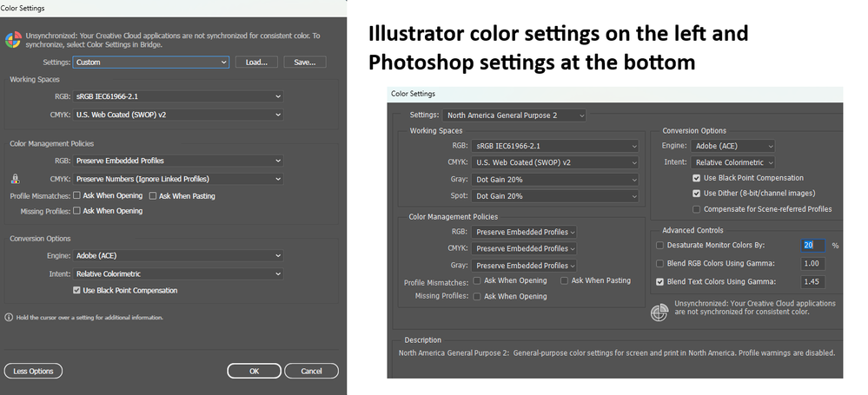Enable Illustrator Missing Profiles Ask When Opening

click(77, 211)
